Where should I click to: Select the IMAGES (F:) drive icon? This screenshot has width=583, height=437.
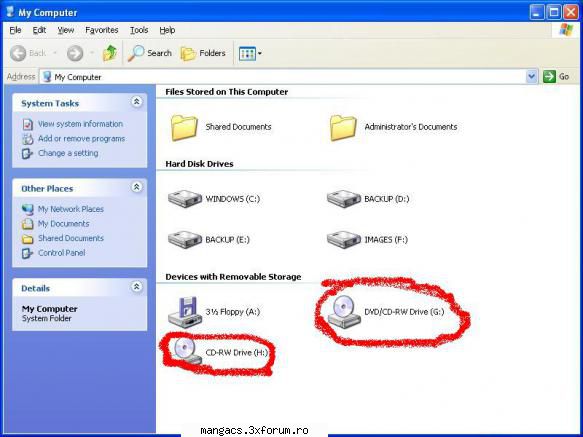point(344,240)
